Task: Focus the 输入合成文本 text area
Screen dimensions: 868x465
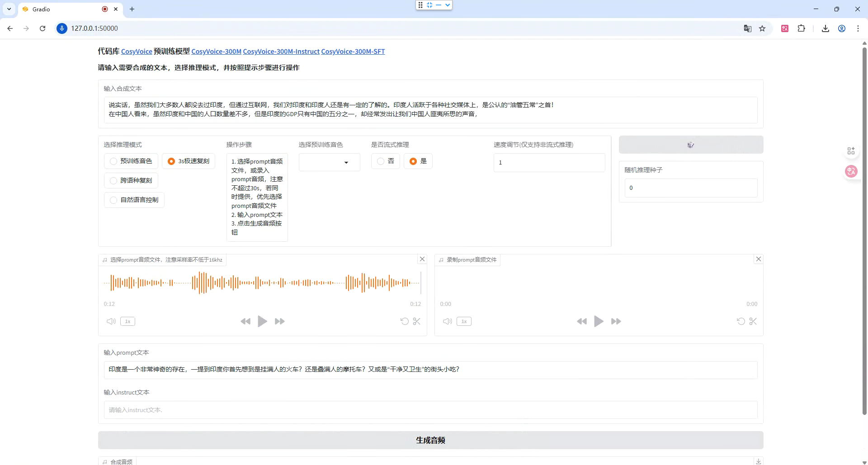Action: (x=430, y=110)
